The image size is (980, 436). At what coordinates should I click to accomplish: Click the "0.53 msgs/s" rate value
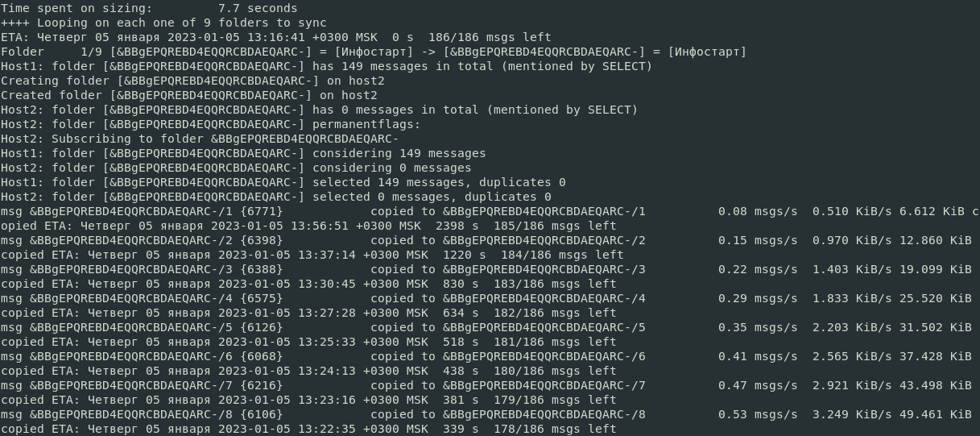[x=758, y=414]
